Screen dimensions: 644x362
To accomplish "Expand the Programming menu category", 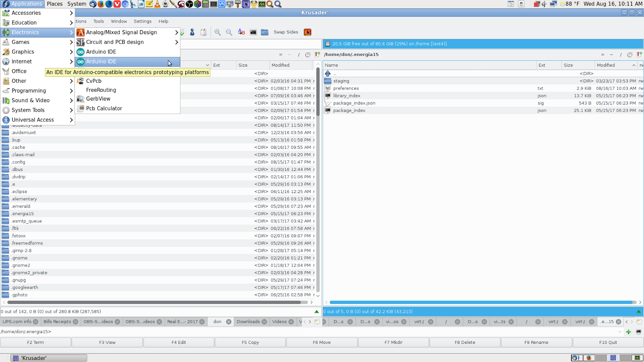I will [x=37, y=91].
